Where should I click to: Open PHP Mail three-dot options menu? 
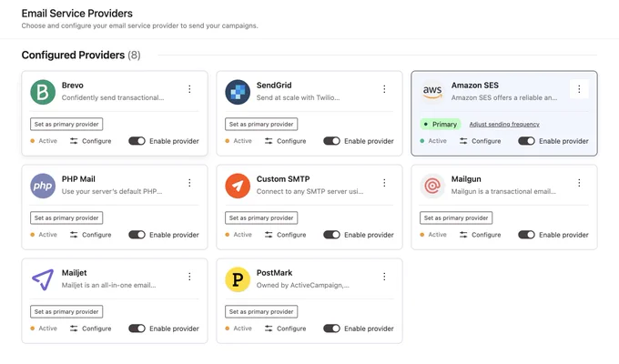tap(189, 182)
